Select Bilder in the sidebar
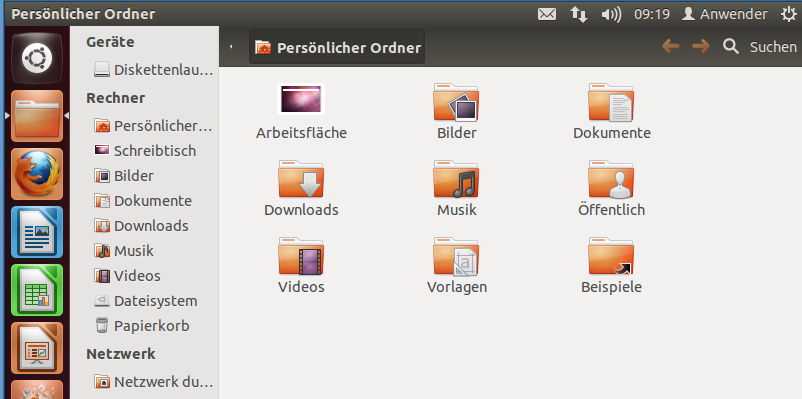Screen dimensions: 802x399 click(124, 176)
